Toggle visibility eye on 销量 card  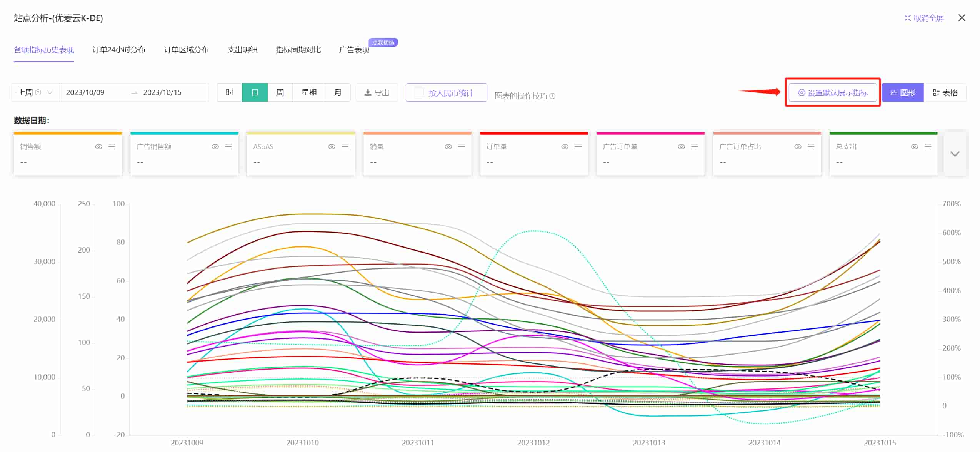[x=448, y=147]
